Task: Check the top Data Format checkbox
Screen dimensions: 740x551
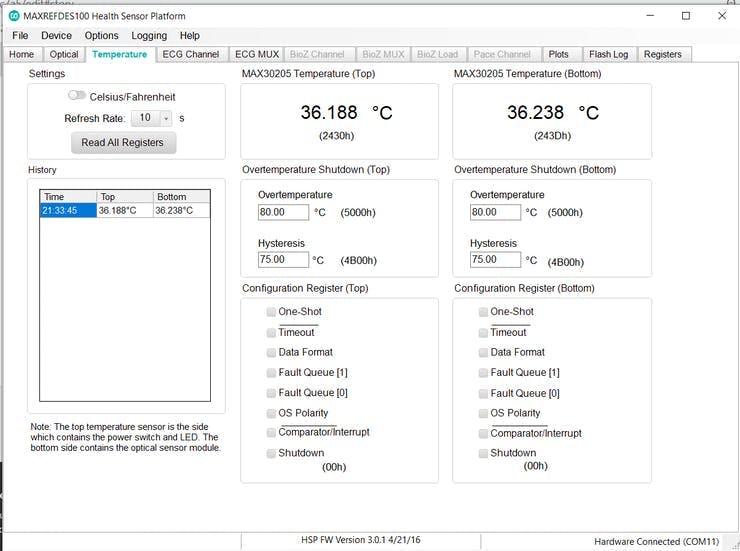Action: pos(271,352)
